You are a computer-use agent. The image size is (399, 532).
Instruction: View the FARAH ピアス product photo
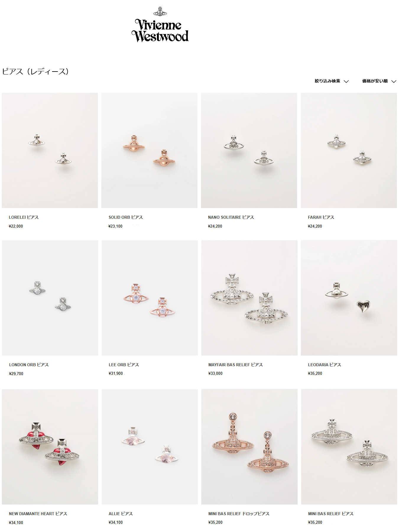tap(349, 150)
